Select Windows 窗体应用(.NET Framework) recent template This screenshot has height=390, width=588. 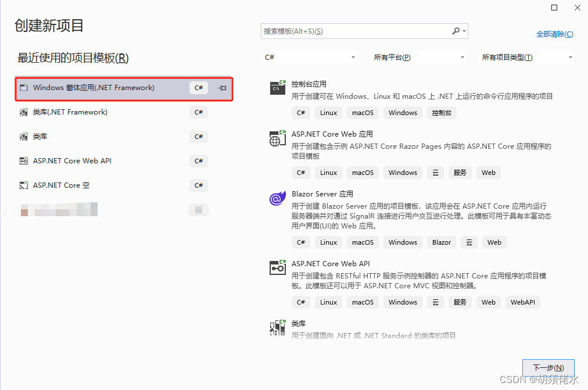click(x=124, y=89)
